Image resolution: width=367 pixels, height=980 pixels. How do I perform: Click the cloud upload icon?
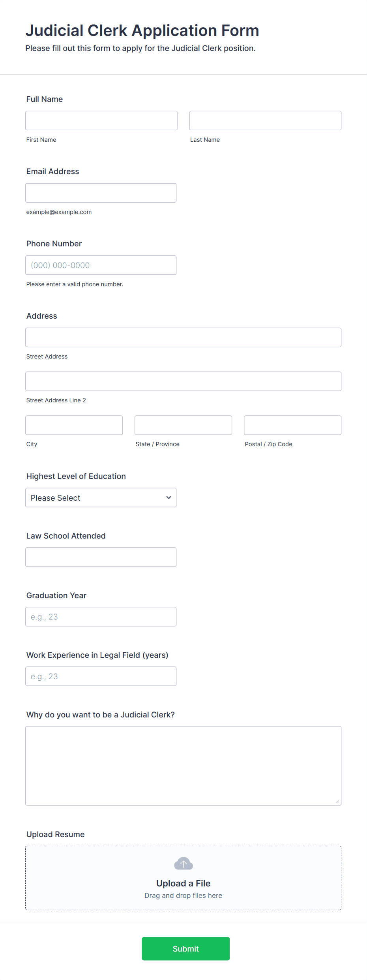[x=183, y=864]
